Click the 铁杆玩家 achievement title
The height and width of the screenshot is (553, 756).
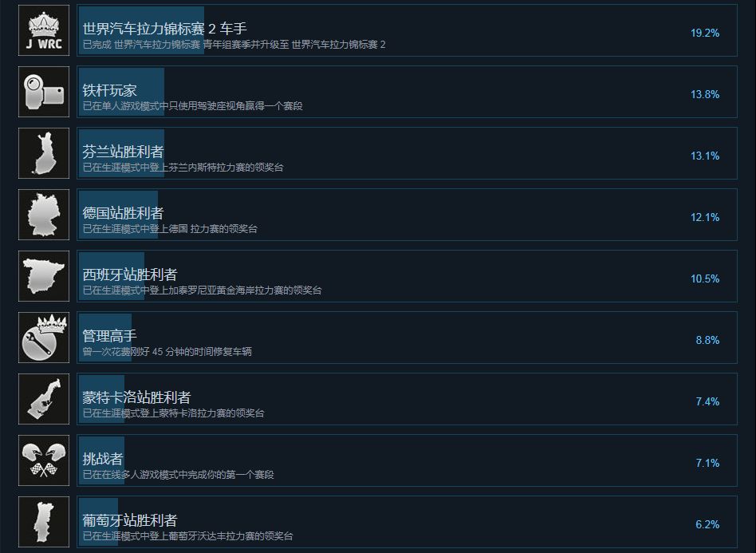(x=109, y=90)
